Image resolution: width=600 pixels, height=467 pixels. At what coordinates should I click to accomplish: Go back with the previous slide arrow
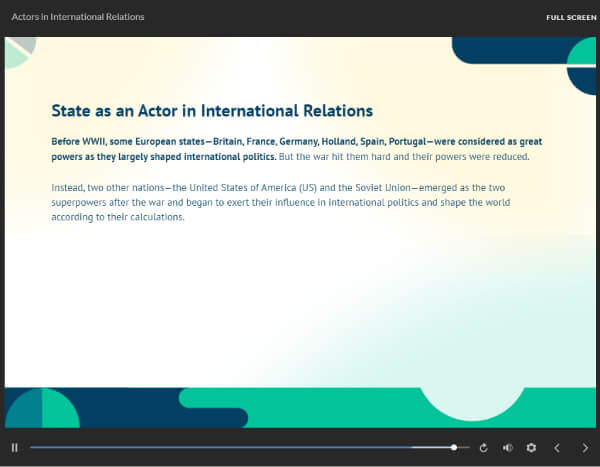click(x=557, y=447)
